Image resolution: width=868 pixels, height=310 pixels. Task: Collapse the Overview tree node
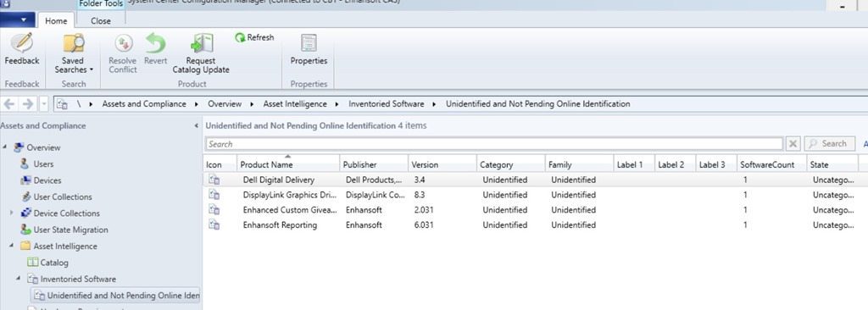6,147
